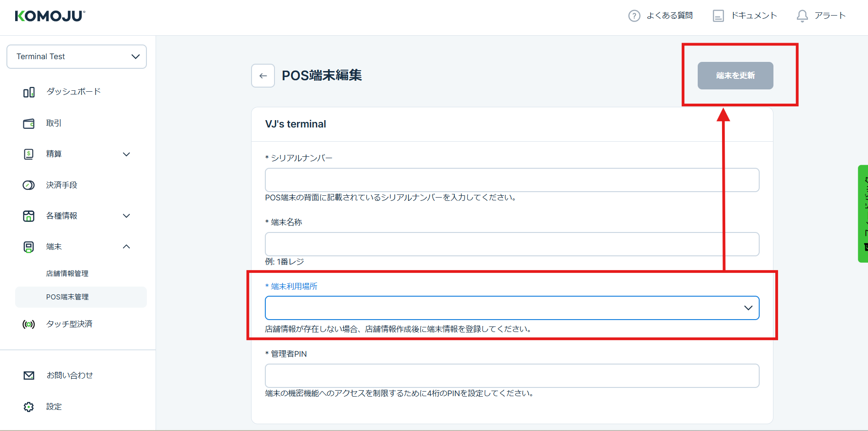Click the KOMOJU logo
Screen dimensions: 868x431
pos(50,16)
